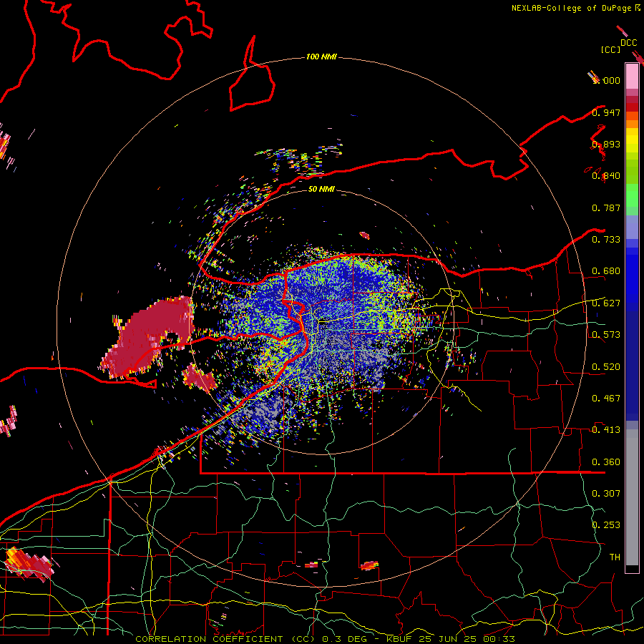644x644 pixels.
Task: Click the 0.413 color scale value
Action: tap(606, 430)
